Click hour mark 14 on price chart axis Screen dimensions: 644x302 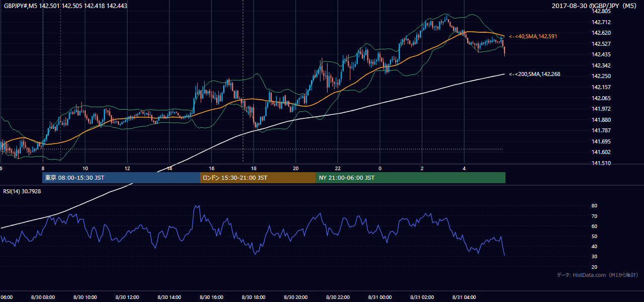point(170,169)
